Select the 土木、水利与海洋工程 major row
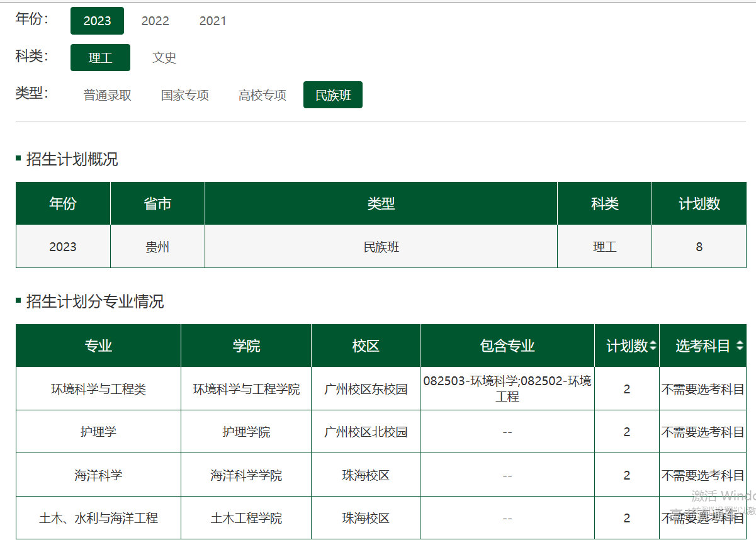 click(98, 518)
